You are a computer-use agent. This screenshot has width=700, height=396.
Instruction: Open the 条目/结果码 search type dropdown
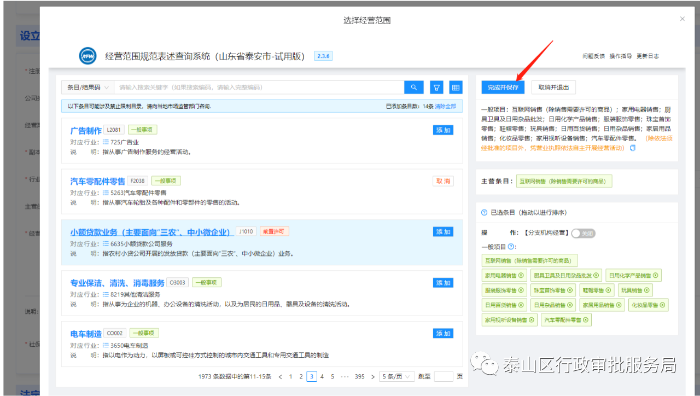click(x=88, y=88)
